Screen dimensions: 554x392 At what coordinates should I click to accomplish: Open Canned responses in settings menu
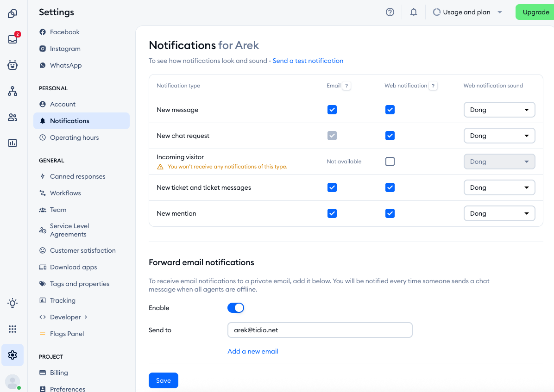[x=77, y=176]
